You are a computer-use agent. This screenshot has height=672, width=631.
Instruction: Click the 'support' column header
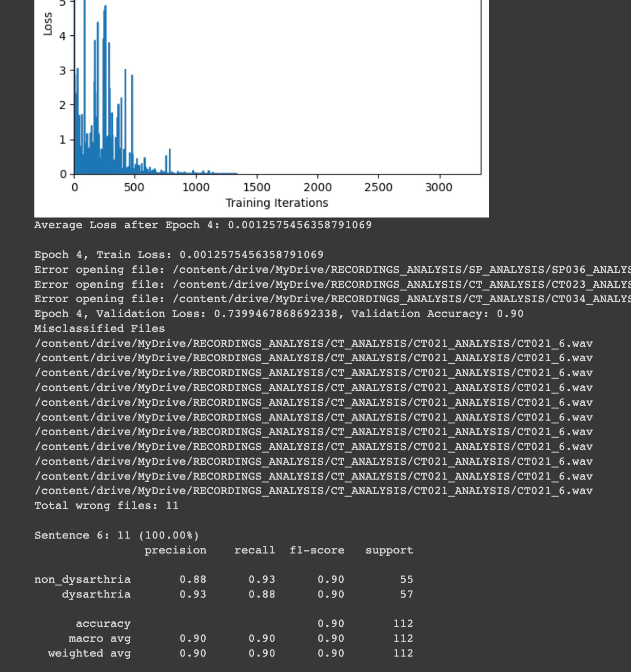point(389,550)
